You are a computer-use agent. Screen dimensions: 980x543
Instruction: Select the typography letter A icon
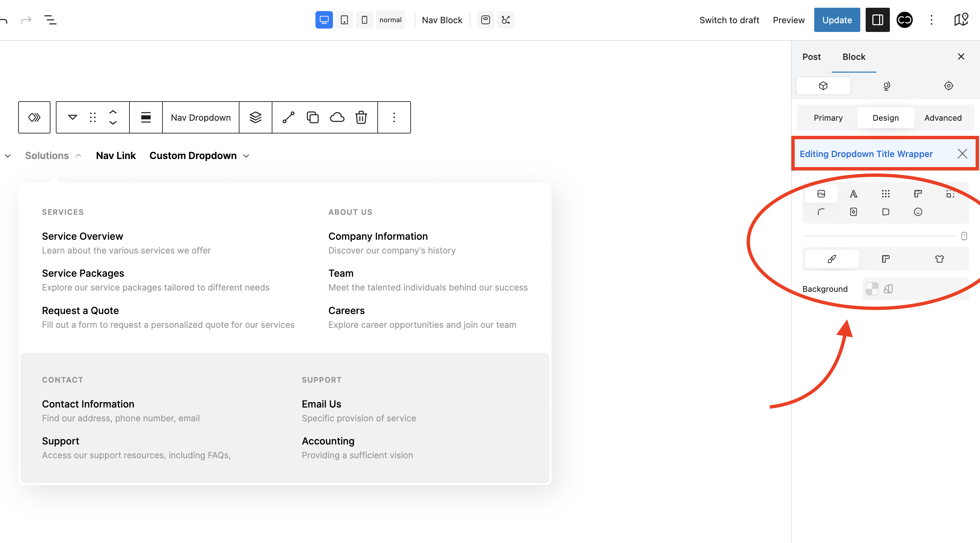pyautogui.click(x=853, y=194)
